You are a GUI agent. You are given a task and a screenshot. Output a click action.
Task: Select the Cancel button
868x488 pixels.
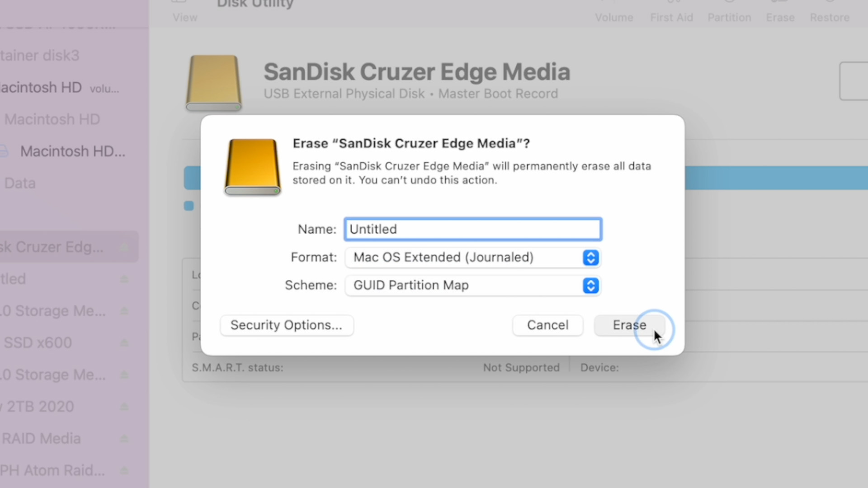547,325
